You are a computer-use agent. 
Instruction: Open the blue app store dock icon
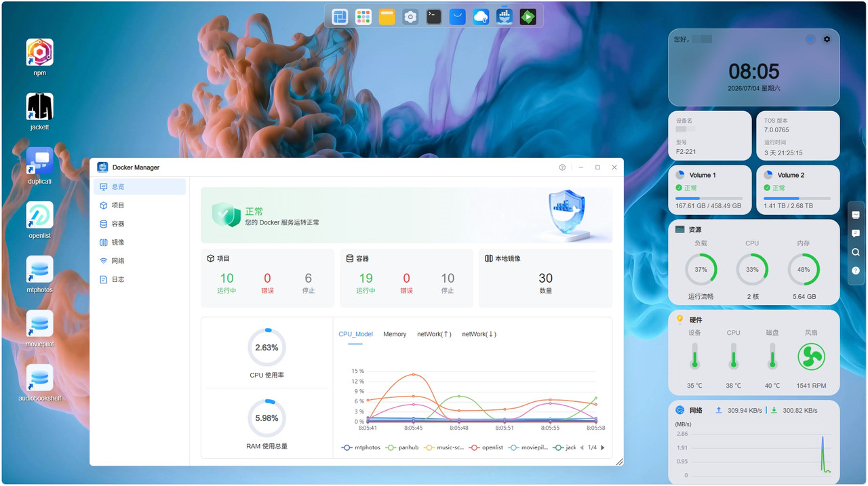tap(458, 16)
